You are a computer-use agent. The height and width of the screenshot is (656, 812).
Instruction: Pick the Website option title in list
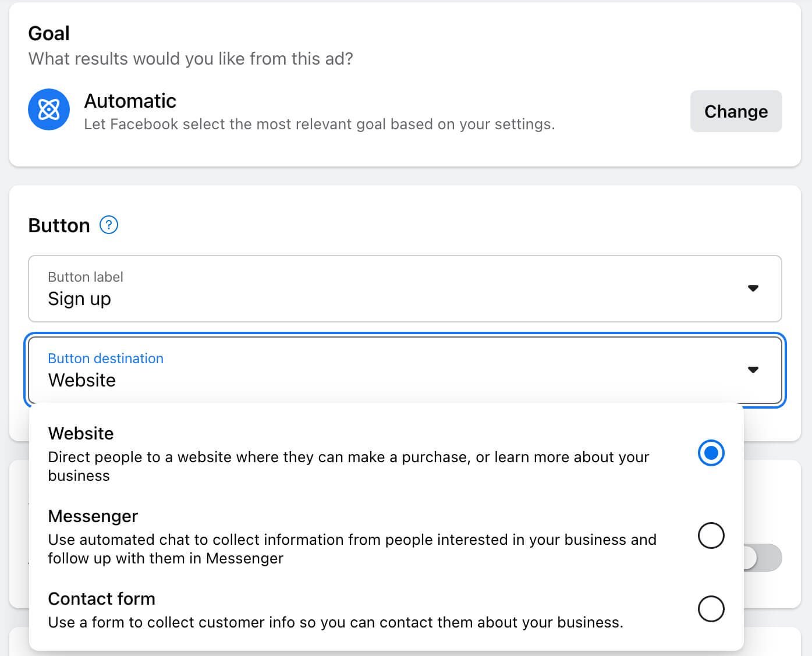(x=81, y=434)
